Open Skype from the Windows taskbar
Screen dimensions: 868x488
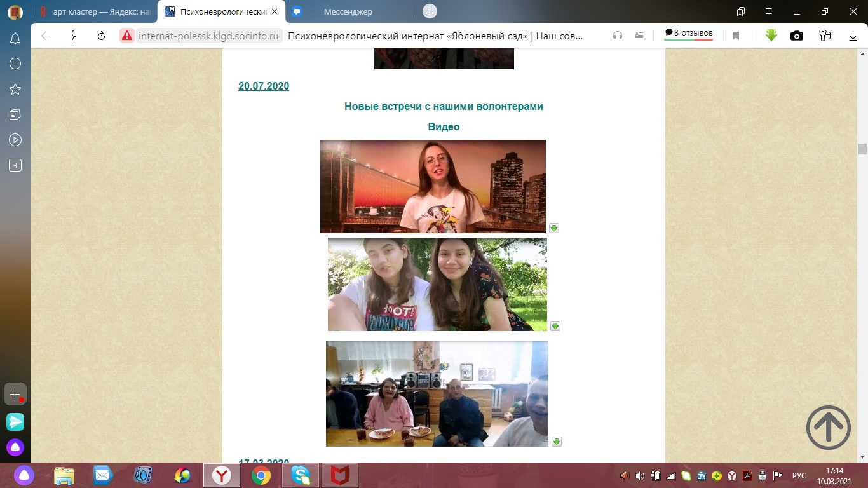pyautogui.click(x=300, y=475)
